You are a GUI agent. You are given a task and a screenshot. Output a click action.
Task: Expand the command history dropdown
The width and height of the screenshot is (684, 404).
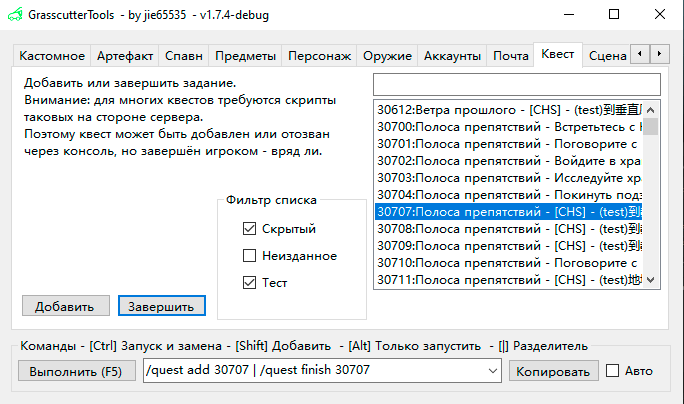[x=491, y=371]
